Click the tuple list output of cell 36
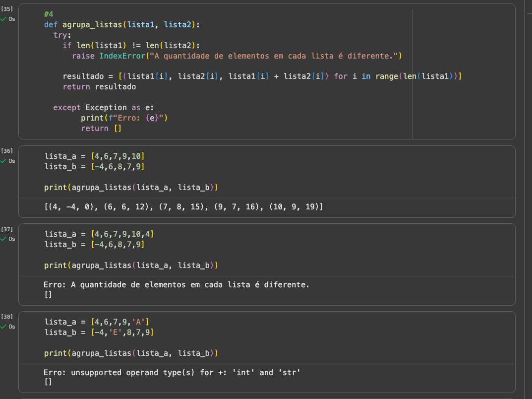Screen dimensions: 532x399 click(183, 206)
